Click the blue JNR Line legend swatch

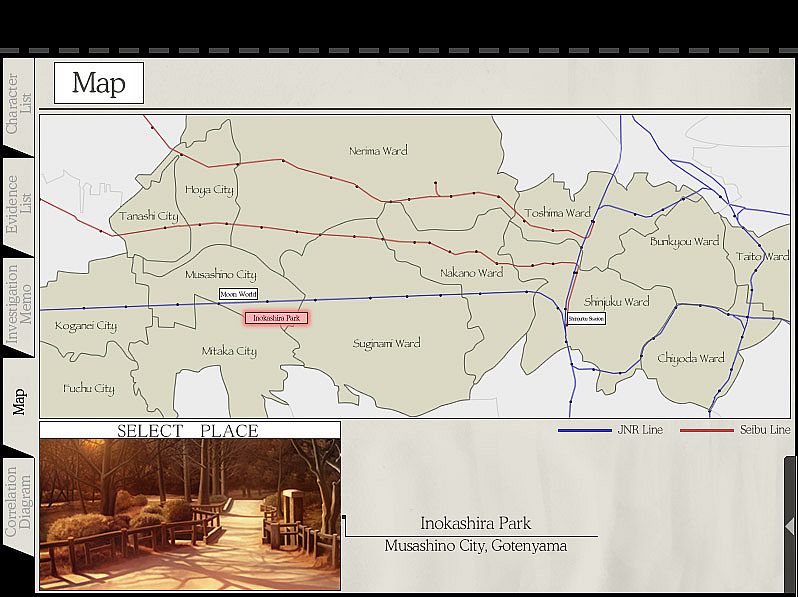pyautogui.click(x=584, y=430)
